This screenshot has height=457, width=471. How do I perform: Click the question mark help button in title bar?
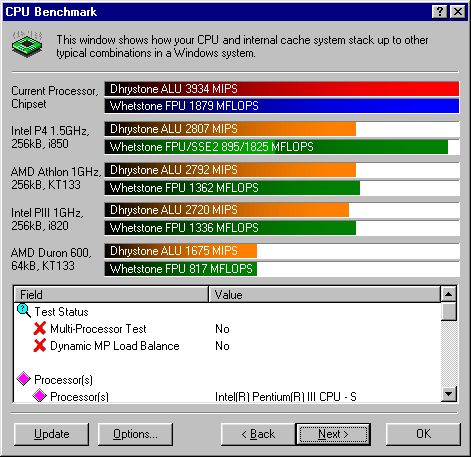tap(440, 12)
